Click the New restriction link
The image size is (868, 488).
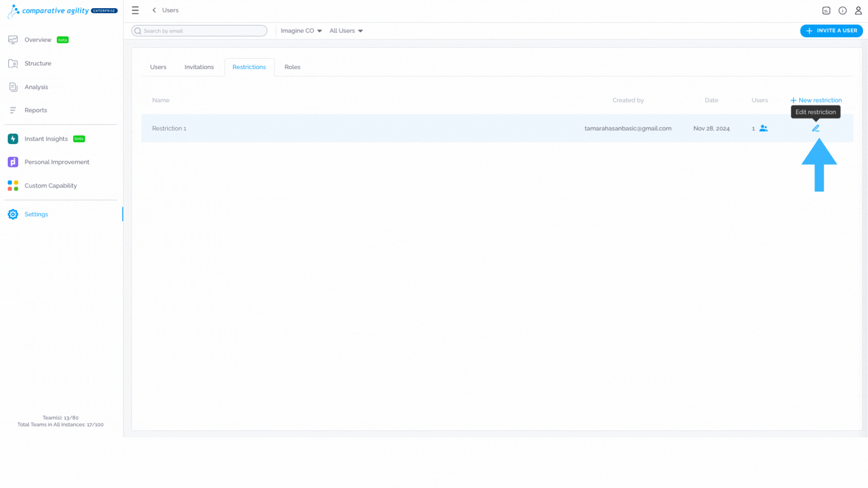(x=816, y=100)
